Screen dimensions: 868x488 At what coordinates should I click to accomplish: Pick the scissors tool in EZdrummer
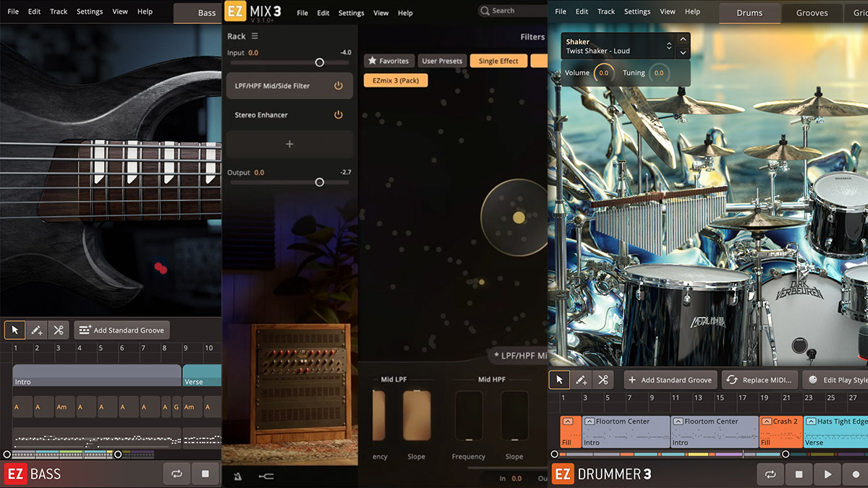point(603,380)
